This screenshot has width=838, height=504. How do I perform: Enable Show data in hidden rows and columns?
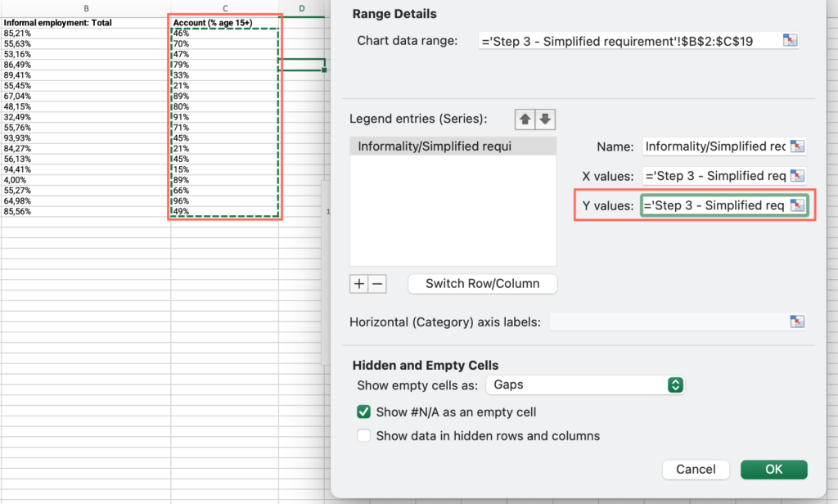363,435
